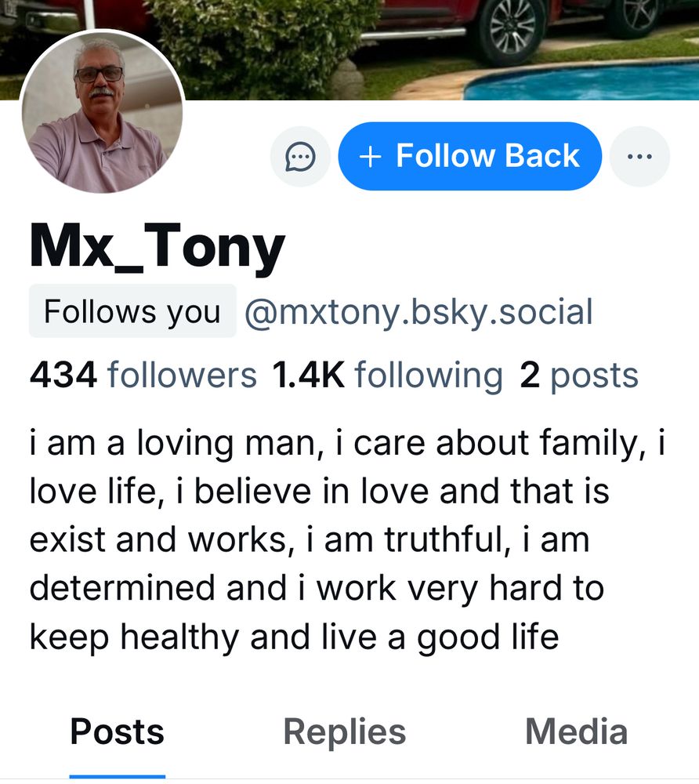
Task: Open the 1.4K following list
Action: (387, 375)
